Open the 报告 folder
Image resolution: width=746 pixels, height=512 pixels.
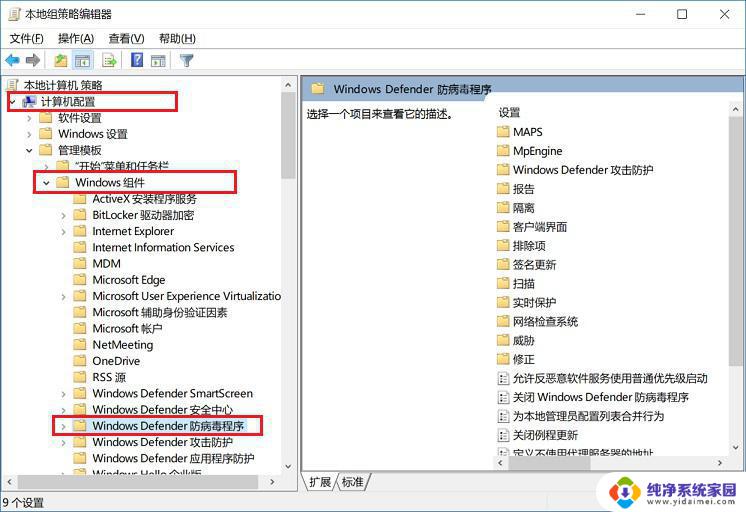523,189
